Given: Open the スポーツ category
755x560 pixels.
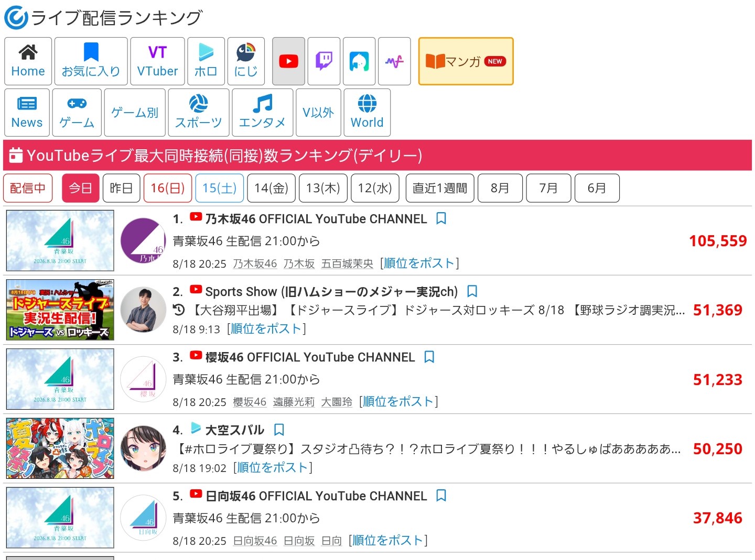Looking at the screenshot, I should [199, 113].
